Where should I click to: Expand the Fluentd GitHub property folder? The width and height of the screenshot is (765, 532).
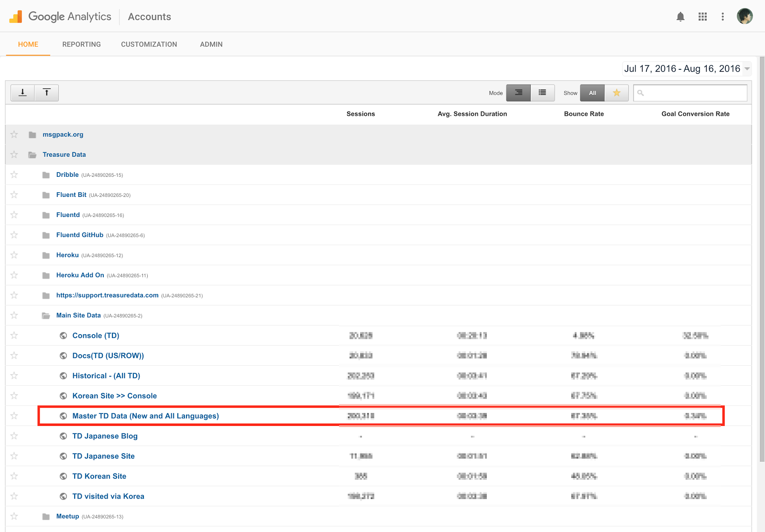pyautogui.click(x=46, y=235)
